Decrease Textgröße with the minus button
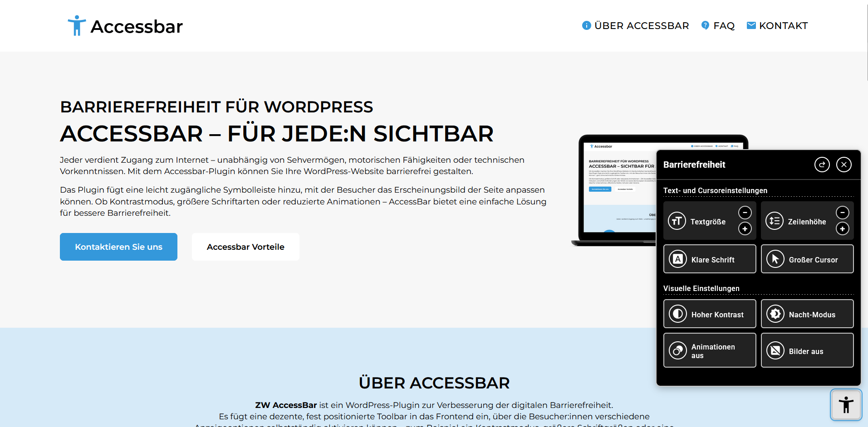Screen dimensions: 868x427 click(x=745, y=213)
